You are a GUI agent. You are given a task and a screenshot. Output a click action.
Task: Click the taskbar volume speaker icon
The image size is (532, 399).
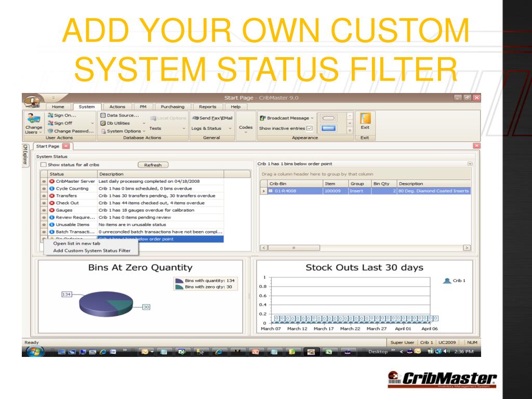pos(445,351)
